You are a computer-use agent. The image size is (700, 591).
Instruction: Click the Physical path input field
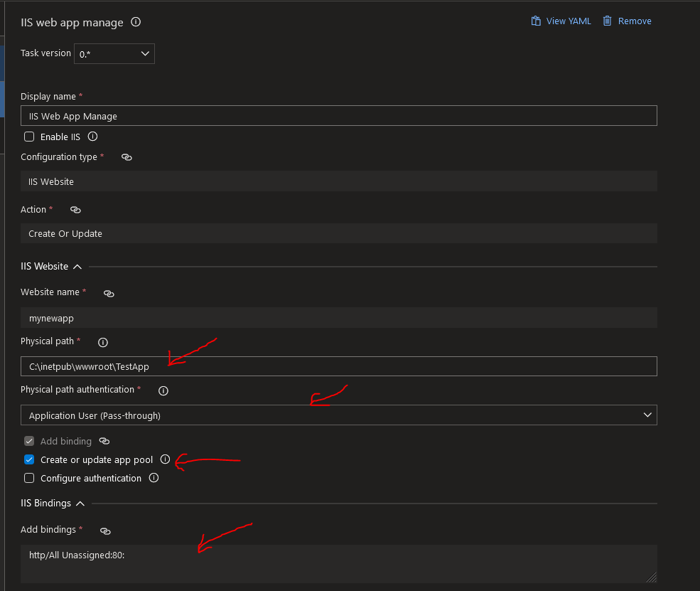coord(339,366)
